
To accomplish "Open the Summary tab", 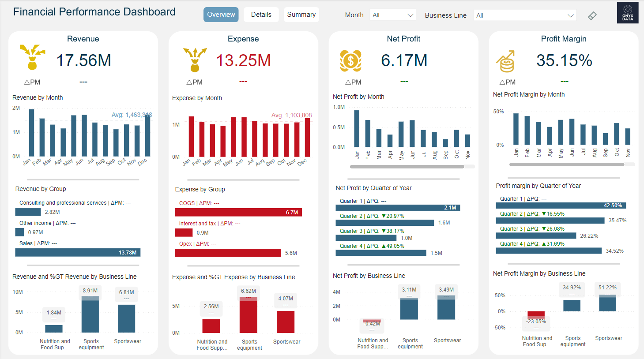I will [x=301, y=15].
